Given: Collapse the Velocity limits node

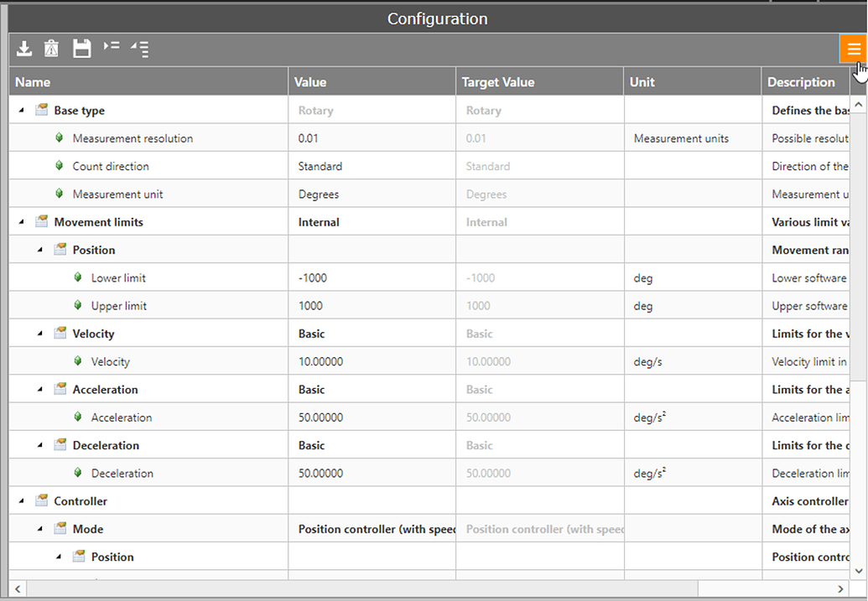Looking at the screenshot, I should coord(40,334).
